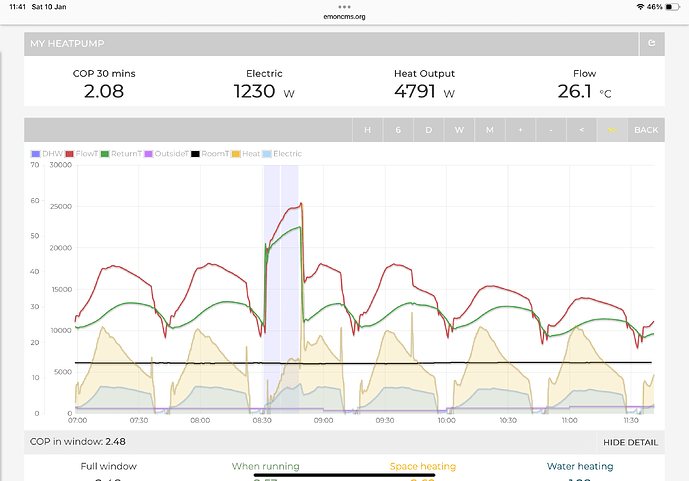Select the W (week) time range
This screenshot has width=689, height=481.
point(459,130)
